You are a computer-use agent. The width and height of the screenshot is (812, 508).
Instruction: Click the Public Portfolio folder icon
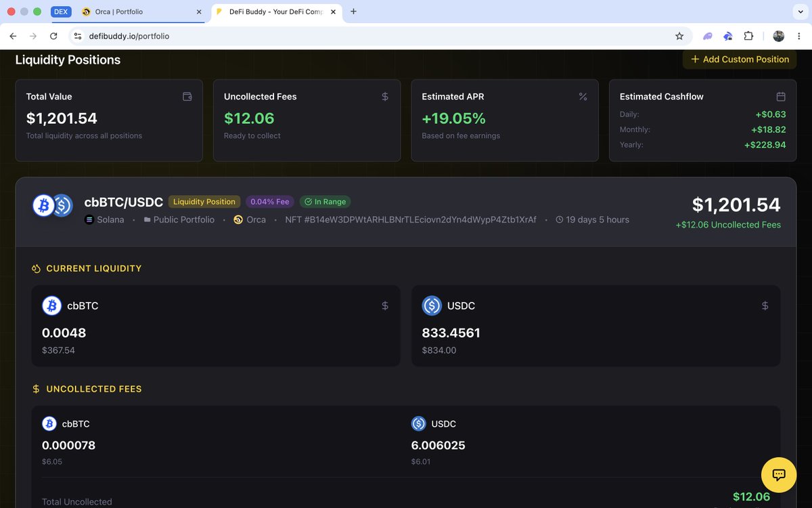(x=147, y=220)
